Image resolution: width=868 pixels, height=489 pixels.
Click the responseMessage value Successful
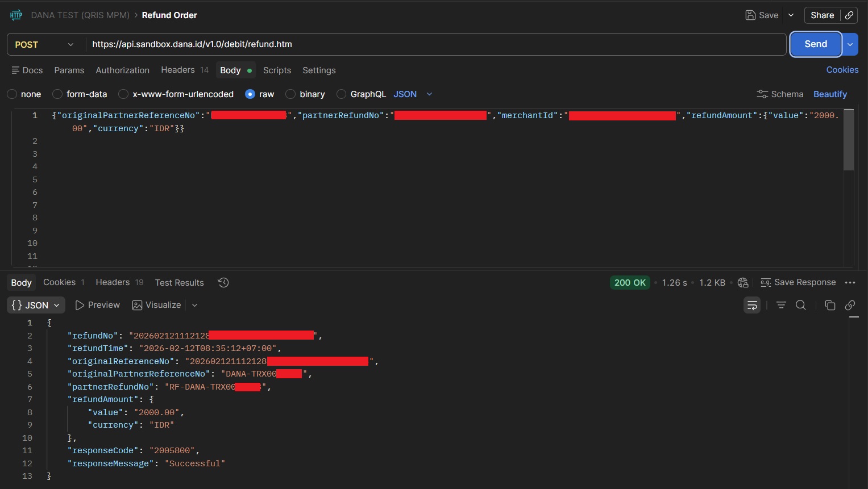(x=195, y=463)
